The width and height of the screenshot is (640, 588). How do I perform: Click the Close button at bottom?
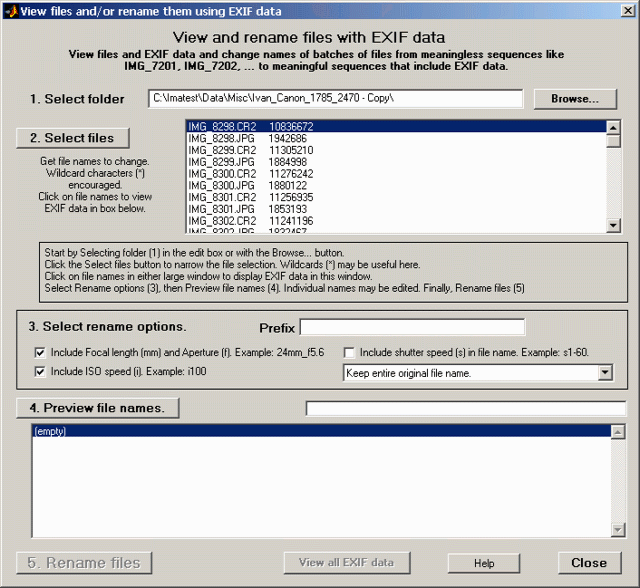(589, 563)
